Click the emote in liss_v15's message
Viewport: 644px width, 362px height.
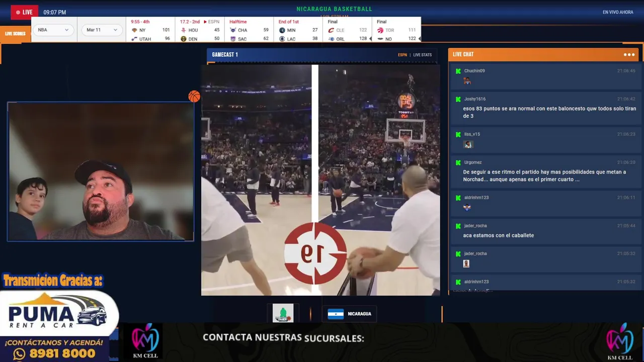468,144
